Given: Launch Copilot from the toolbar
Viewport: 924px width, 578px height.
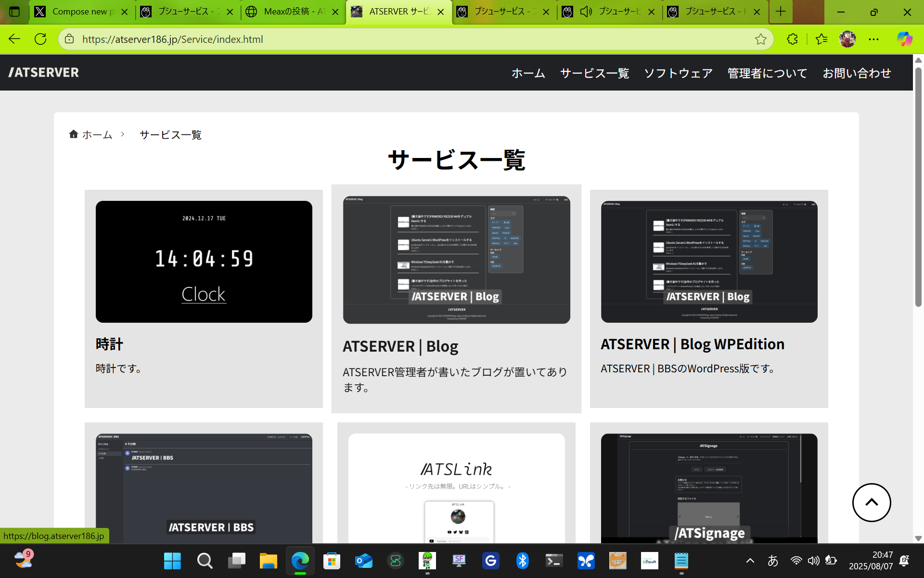Looking at the screenshot, I should pyautogui.click(x=904, y=39).
